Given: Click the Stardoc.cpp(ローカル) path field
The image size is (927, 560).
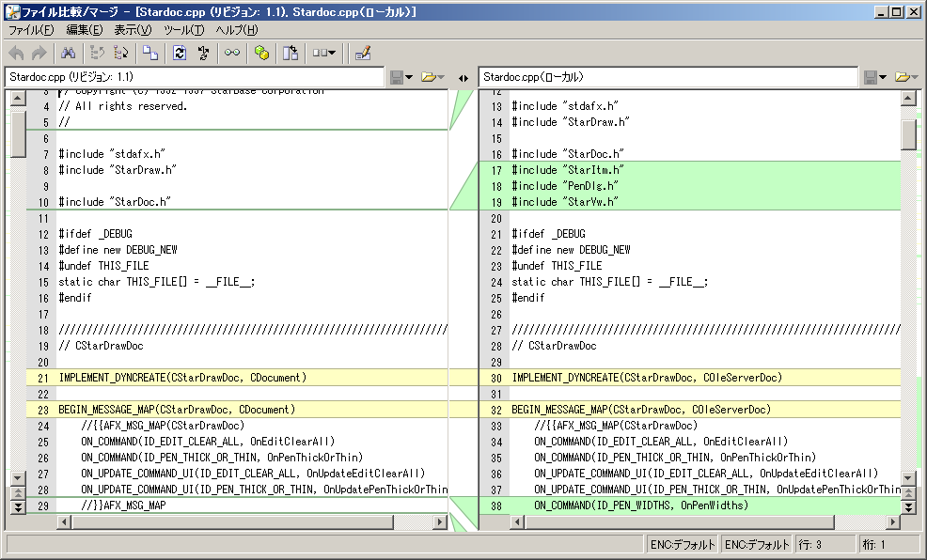Looking at the screenshot, I should pos(668,77).
